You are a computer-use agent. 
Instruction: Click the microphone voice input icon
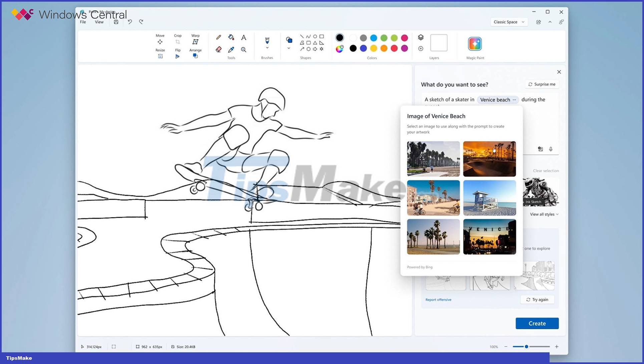[551, 149]
